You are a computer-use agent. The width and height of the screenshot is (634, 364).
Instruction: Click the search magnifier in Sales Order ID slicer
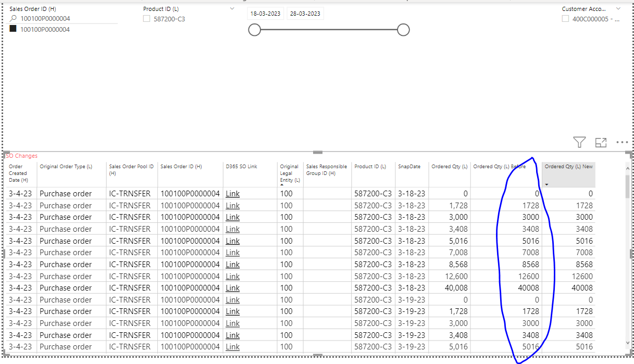click(x=13, y=18)
